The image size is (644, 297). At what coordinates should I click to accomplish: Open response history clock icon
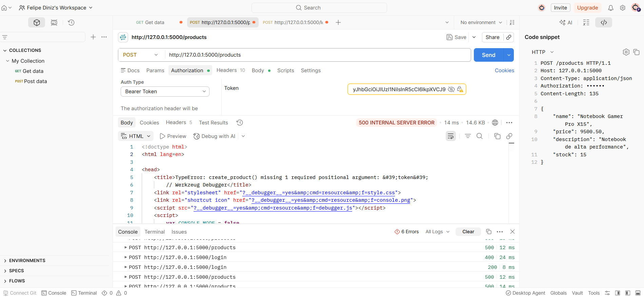(240, 122)
